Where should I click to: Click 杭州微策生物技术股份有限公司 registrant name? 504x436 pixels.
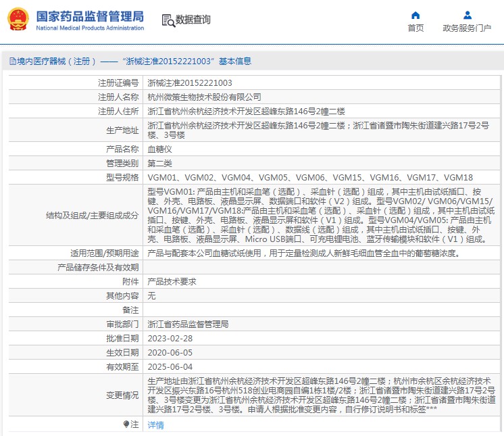click(204, 97)
